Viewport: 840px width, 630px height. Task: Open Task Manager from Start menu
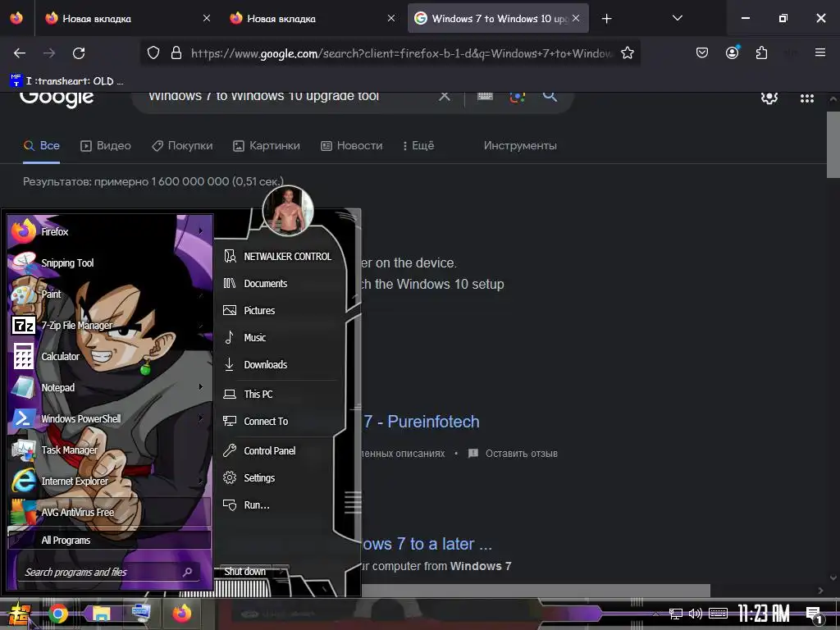pyautogui.click(x=109, y=450)
